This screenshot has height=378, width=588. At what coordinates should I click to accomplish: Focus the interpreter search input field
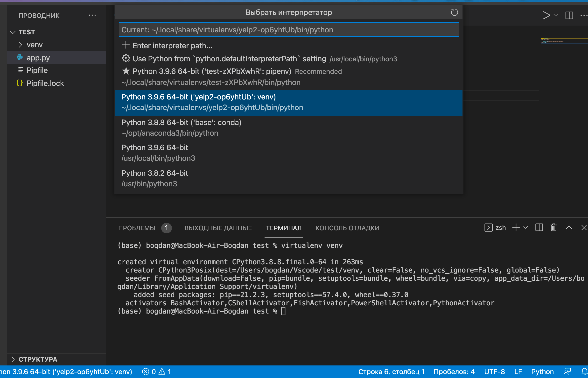[289, 30]
